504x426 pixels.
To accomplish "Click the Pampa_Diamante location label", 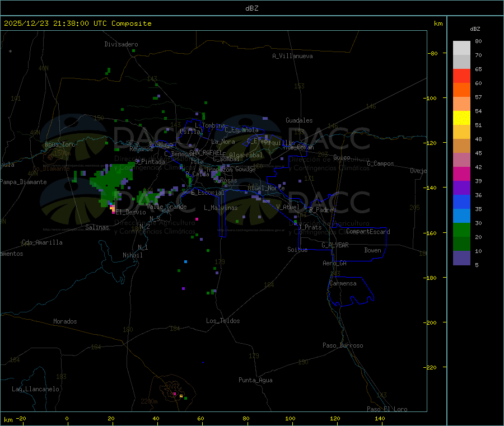I will pyautogui.click(x=23, y=182).
